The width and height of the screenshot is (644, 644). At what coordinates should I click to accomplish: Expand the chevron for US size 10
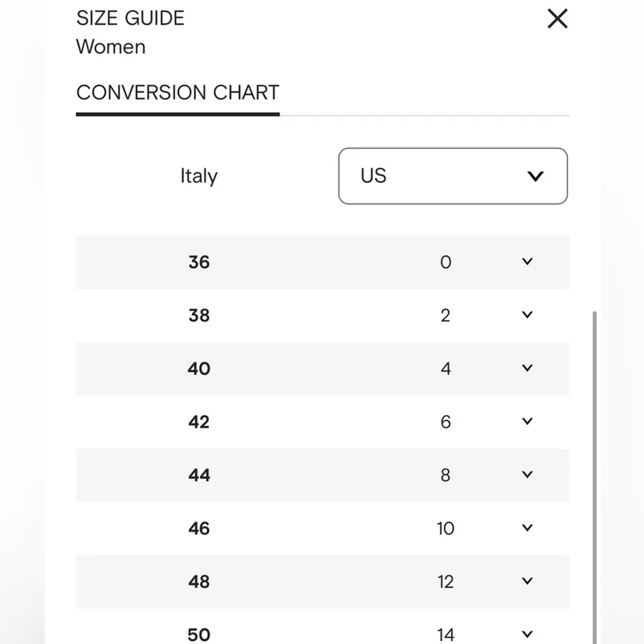pyautogui.click(x=527, y=528)
